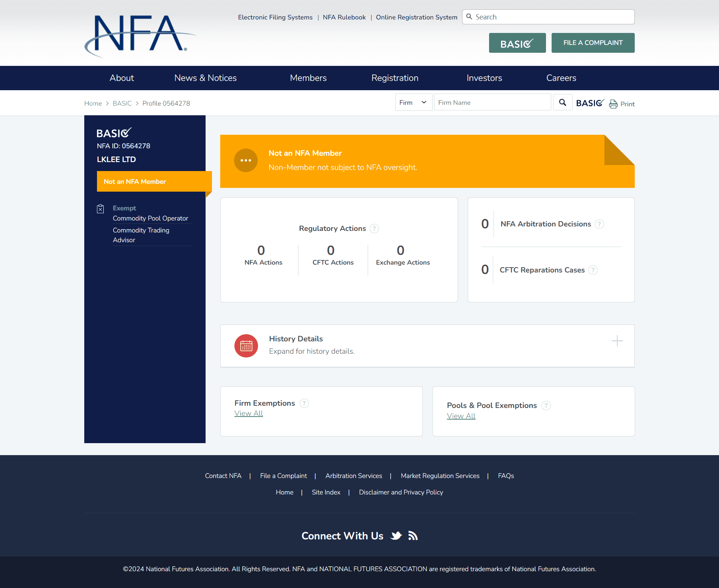Screen dimensions: 719x588
Task: Click the search magnifier icon
Action: (562, 103)
